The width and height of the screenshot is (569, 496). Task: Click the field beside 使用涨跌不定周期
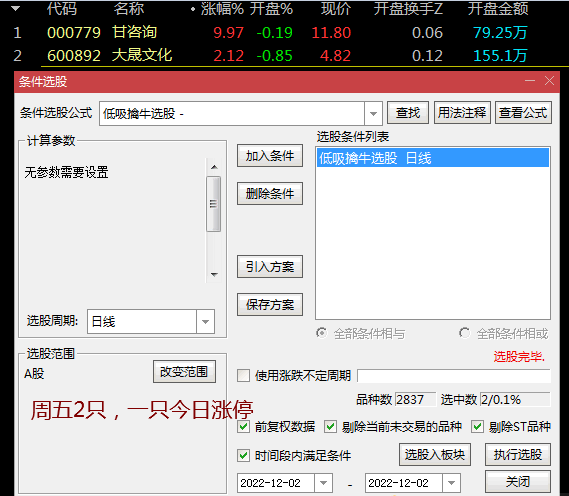click(454, 376)
